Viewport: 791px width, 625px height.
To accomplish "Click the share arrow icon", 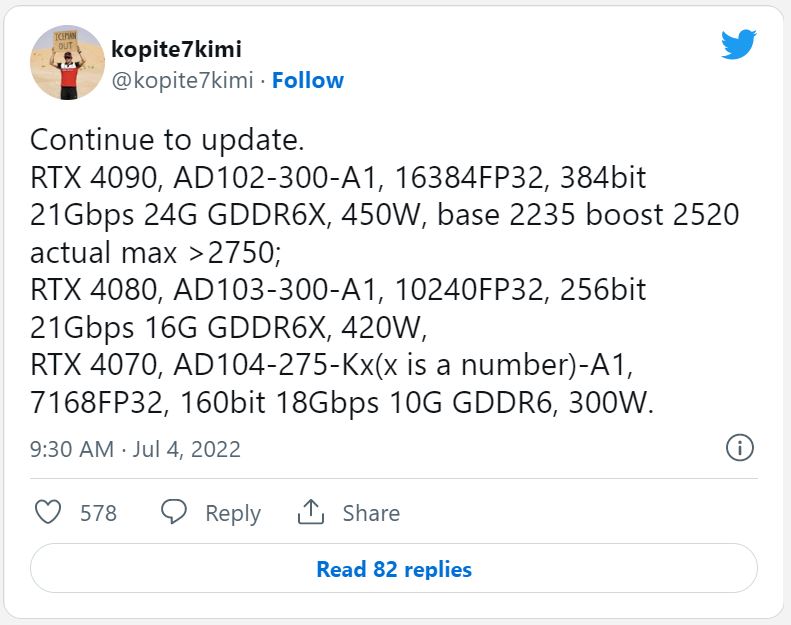I will click(311, 513).
